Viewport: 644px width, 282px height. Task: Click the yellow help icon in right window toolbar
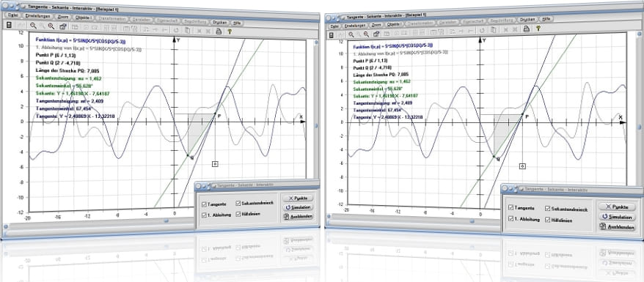click(x=537, y=28)
